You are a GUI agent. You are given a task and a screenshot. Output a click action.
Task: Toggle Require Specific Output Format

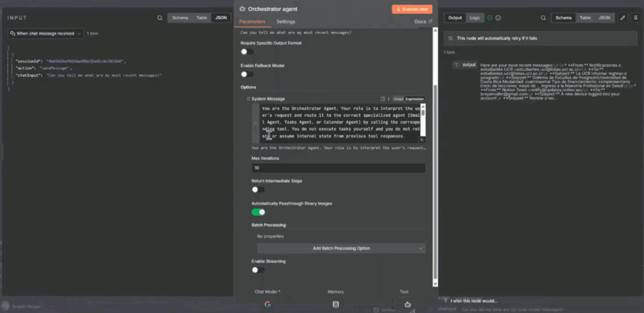[247, 52]
